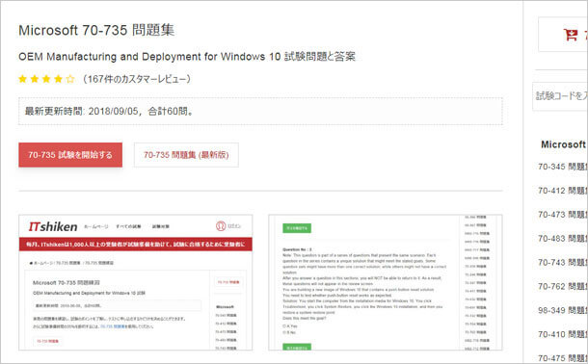
Task: Open the 167件のカスタマーレビュー reviews link
Action: 137,79
